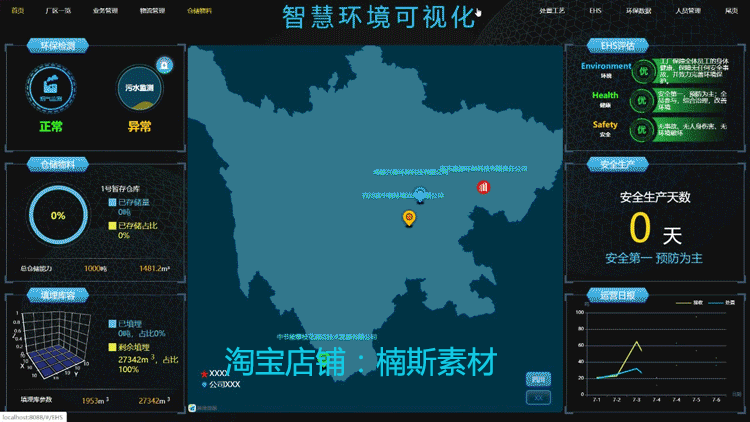
Task: Click the green 优 badge beside Health
Action: click(641, 100)
